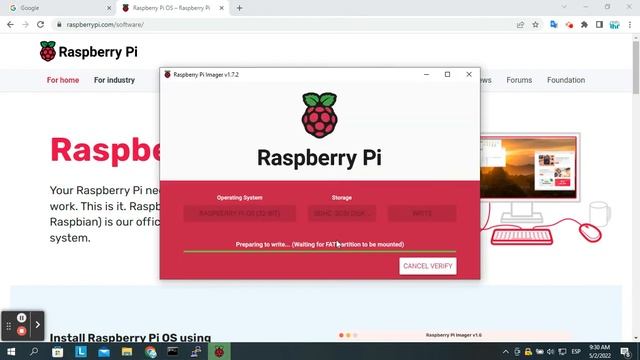Open the clock showing 9:30 AM
The image size is (640, 360).
point(599,351)
